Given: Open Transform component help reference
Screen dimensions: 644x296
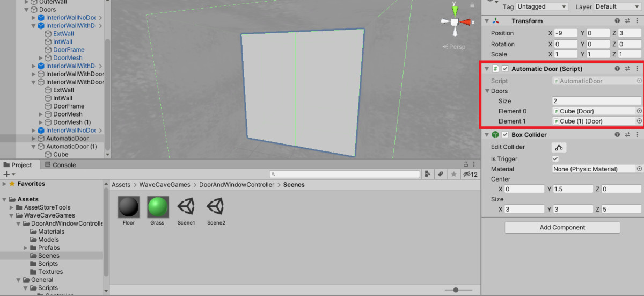Looking at the screenshot, I should pos(618,21).
